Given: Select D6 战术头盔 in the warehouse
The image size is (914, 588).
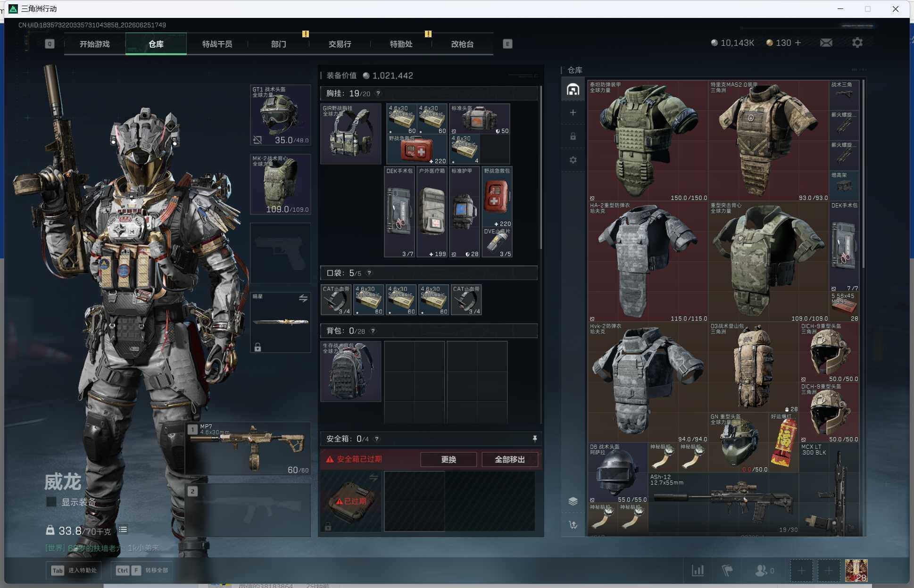Looking at the screenshot, I should tap(618, 473).
